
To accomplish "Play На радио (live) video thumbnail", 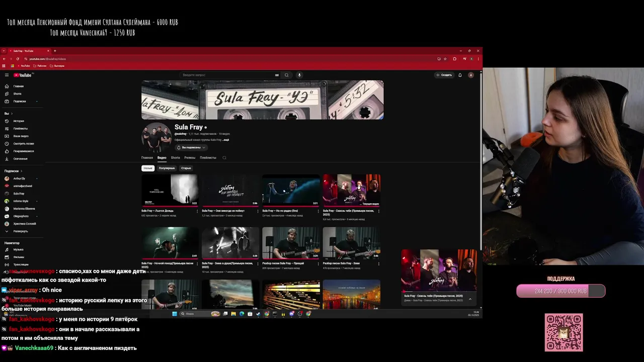I will click(290, 190).
